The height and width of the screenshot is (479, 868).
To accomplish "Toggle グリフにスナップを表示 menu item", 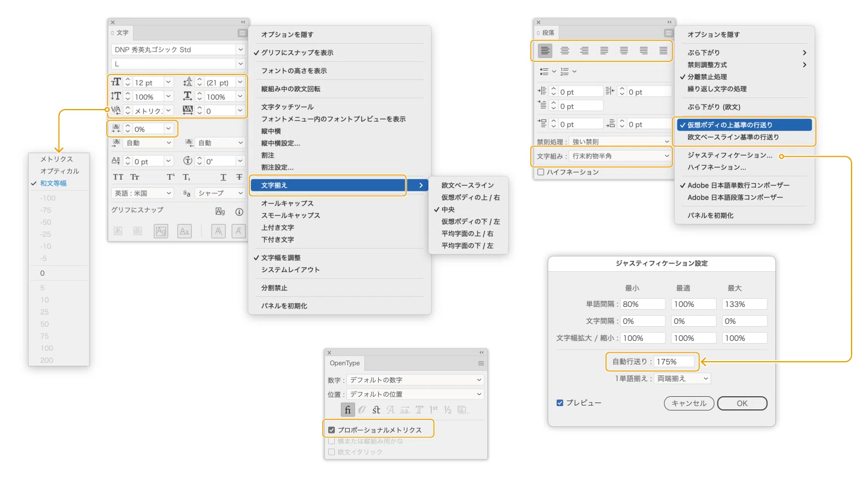I will coord(297,53).
